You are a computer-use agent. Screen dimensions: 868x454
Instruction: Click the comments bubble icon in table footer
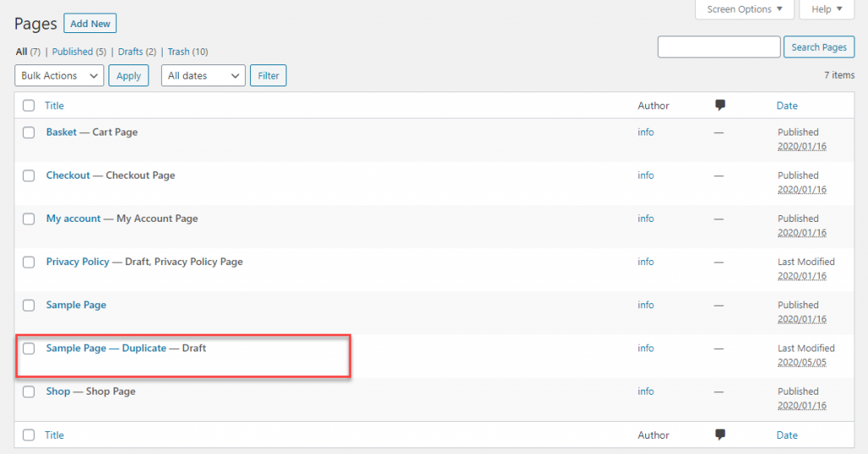point(721,435)
